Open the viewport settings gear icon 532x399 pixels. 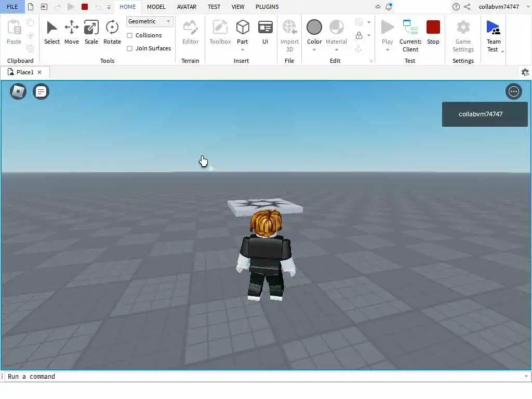click(525, 72)
